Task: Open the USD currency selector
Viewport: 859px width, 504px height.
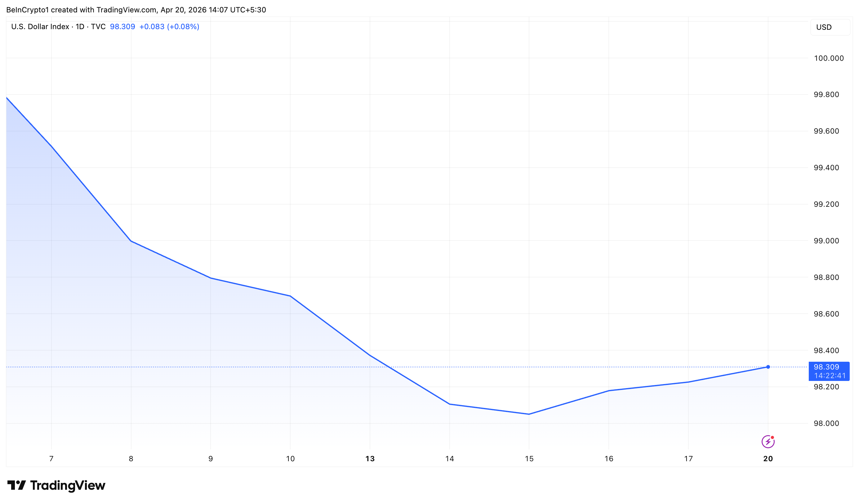Action: tap(830, 27)
